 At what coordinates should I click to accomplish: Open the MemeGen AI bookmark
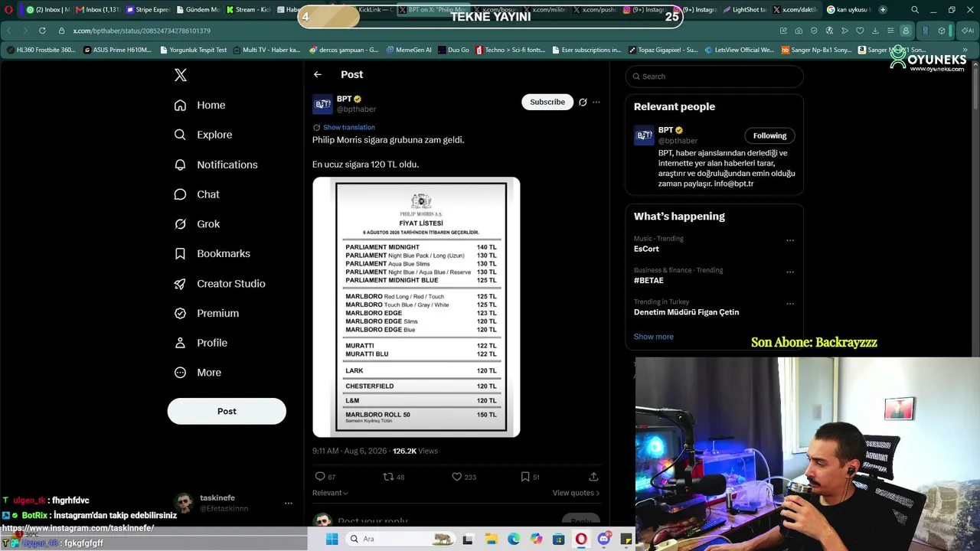(x=409, y=50)
